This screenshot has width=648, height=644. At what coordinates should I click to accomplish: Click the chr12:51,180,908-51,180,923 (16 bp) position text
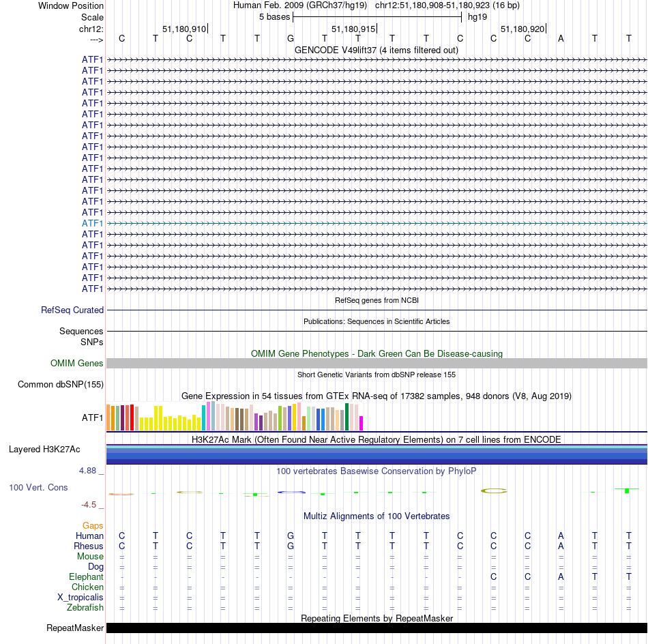tap(447, 5)
